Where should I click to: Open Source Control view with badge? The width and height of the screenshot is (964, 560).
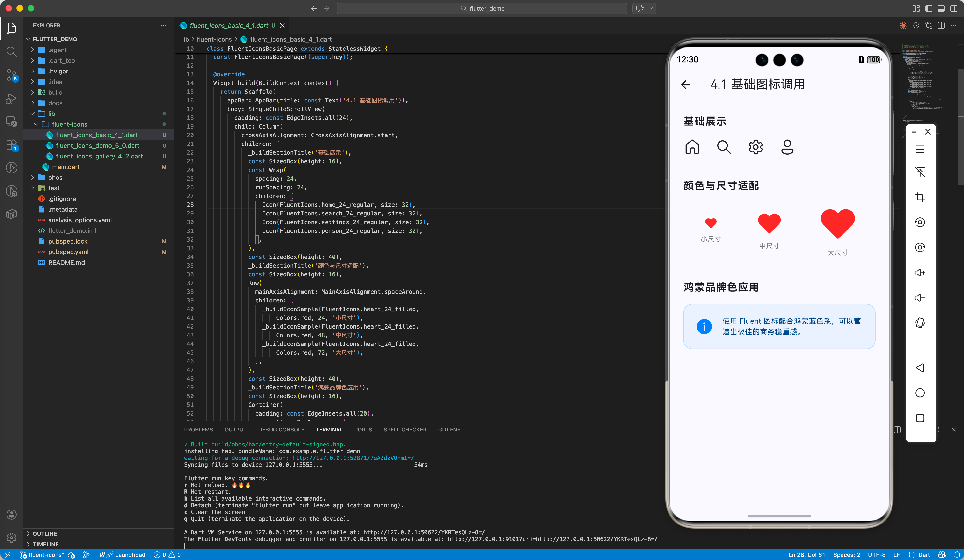pos(12,75)
